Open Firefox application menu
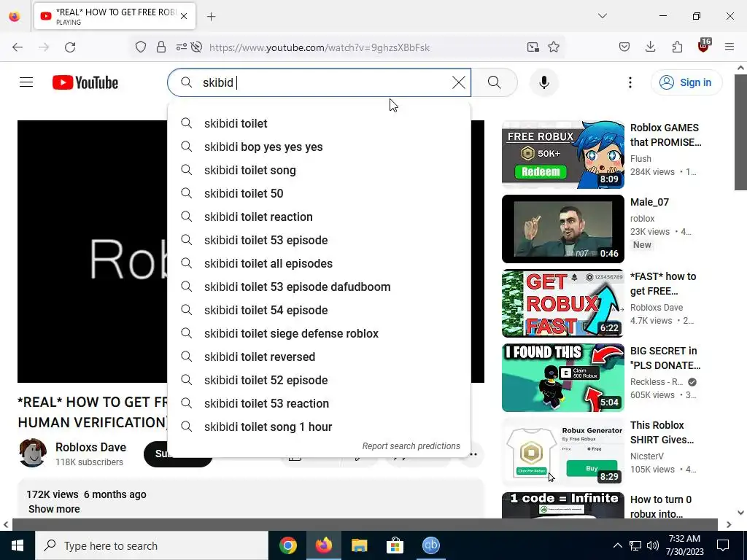The width and height of the screenshot is (747, 560). tap(729, 47)
